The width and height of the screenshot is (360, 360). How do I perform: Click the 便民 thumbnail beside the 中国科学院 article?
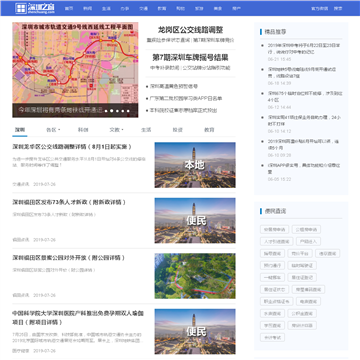point(195,331)
